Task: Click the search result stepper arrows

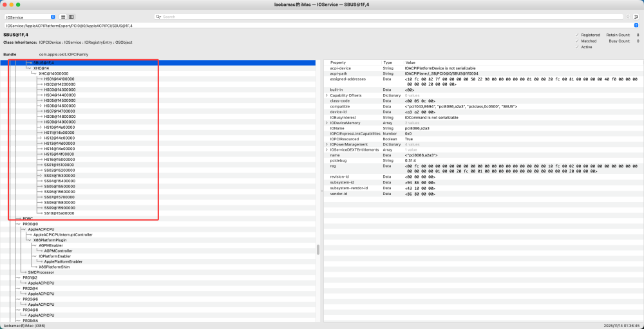Action: [x=629, y=17]
